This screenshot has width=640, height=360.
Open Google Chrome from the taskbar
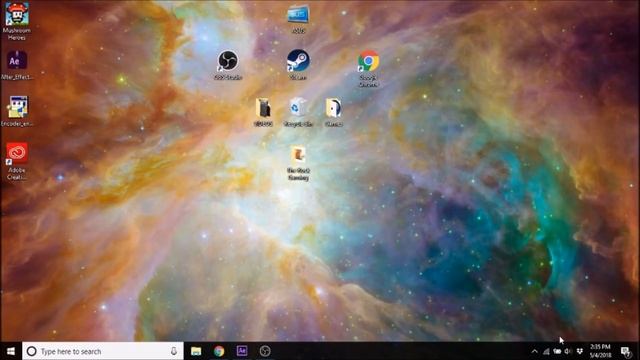(219, 351)
